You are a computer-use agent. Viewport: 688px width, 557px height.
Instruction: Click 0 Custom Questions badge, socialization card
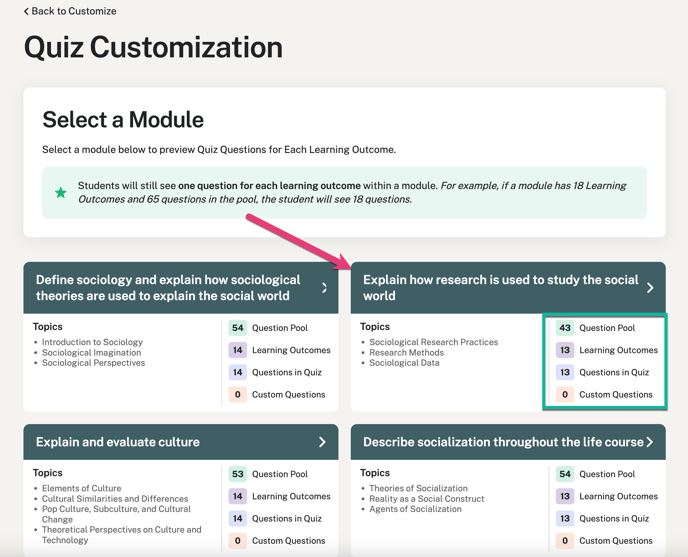(565, 541)
